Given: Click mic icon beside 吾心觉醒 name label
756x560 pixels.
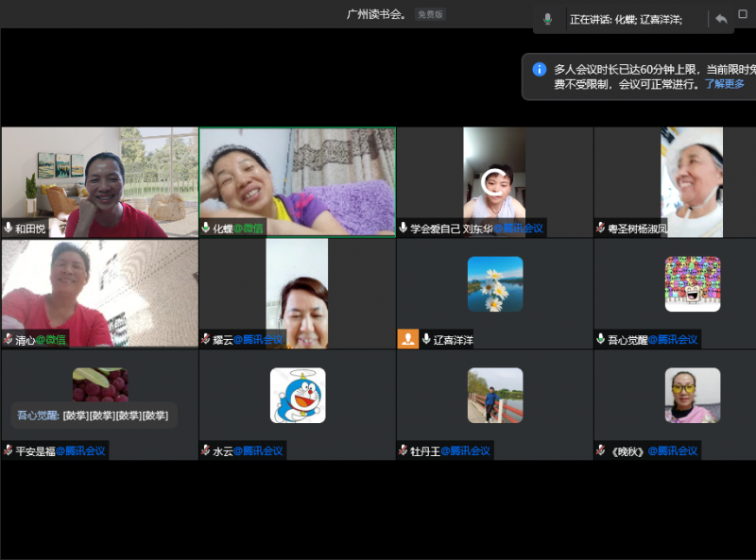Looking at the screenshot, I should pyautogui.click(x=600, y=339).
